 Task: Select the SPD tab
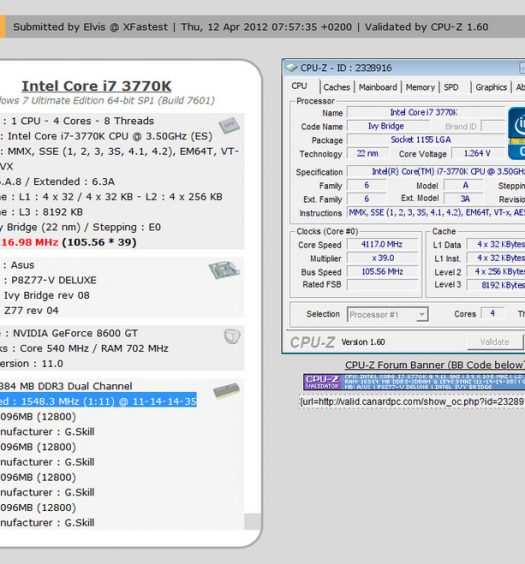451,87
